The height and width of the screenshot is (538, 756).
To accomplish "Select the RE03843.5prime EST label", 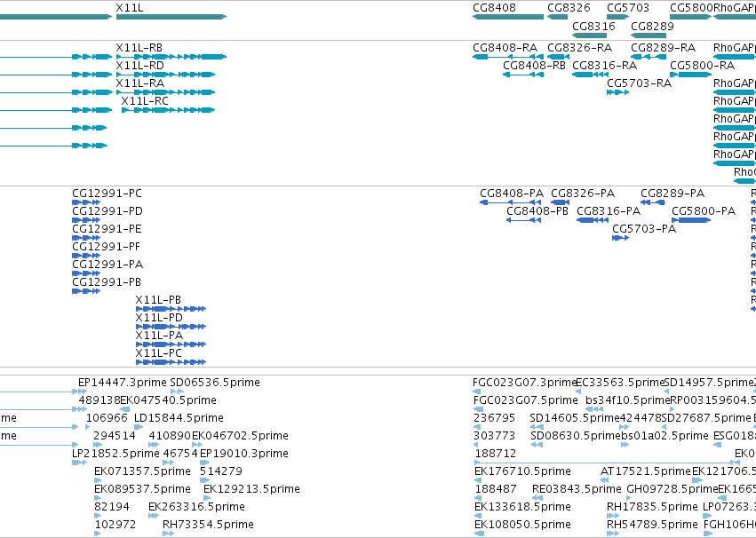I will [577, 489].
